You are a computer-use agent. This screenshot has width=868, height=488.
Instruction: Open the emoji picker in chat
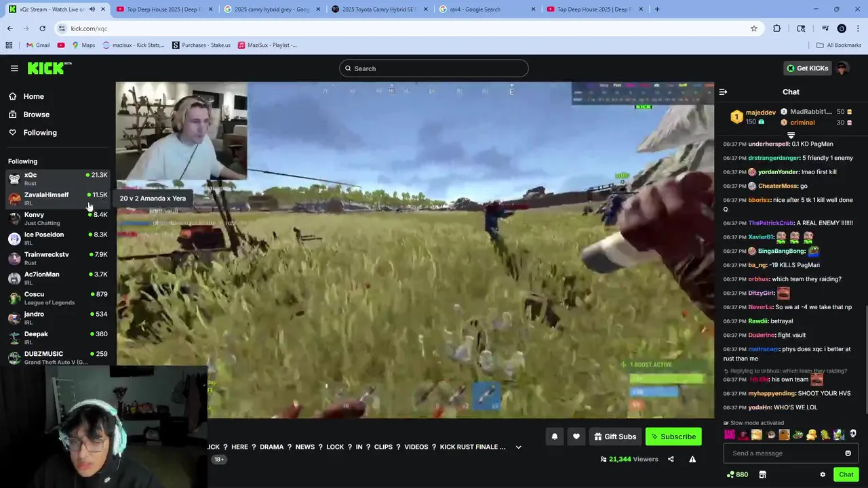coord(848,453)
